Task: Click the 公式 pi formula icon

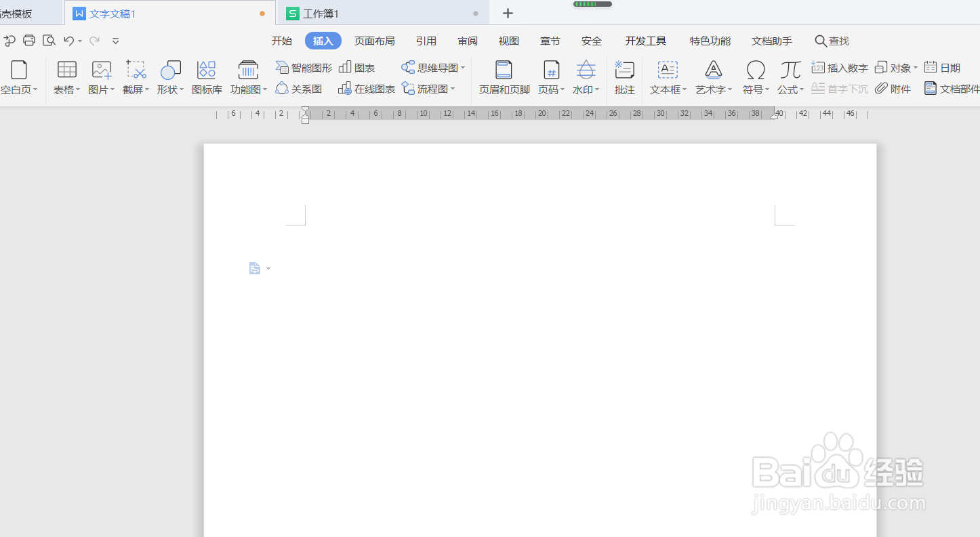Action: 790,70
